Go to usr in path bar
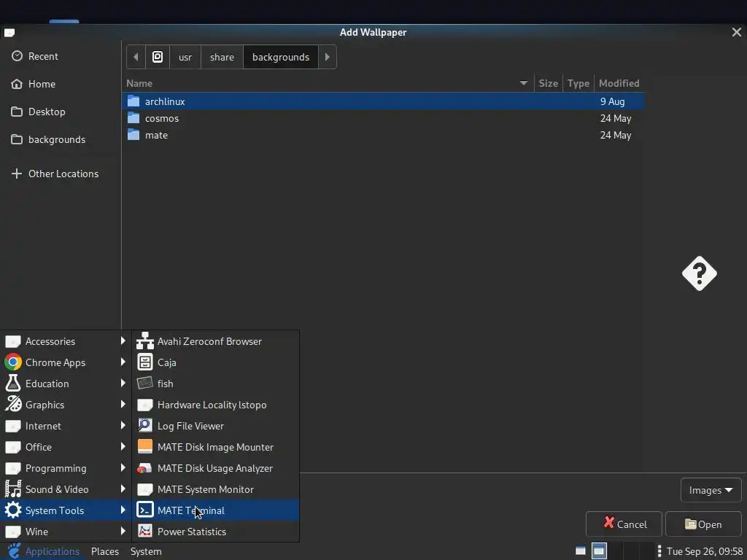This screenshot has height=560, width=747. (x=185, y=57)
